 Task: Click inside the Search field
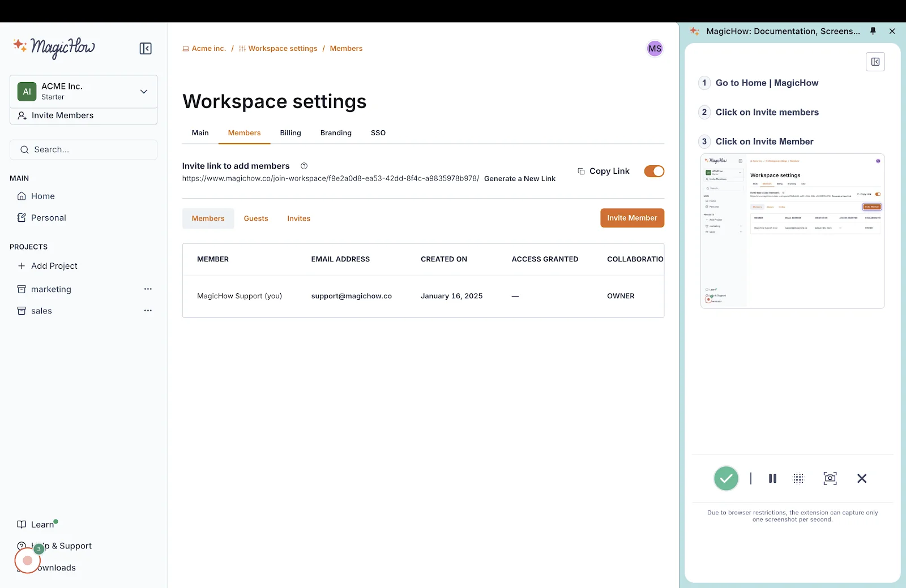84,149
